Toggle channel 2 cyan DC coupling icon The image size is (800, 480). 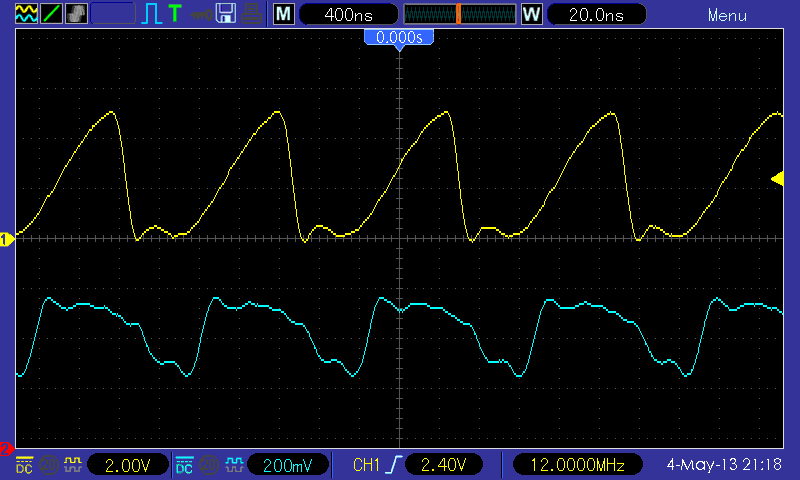[x=184, y=465]
